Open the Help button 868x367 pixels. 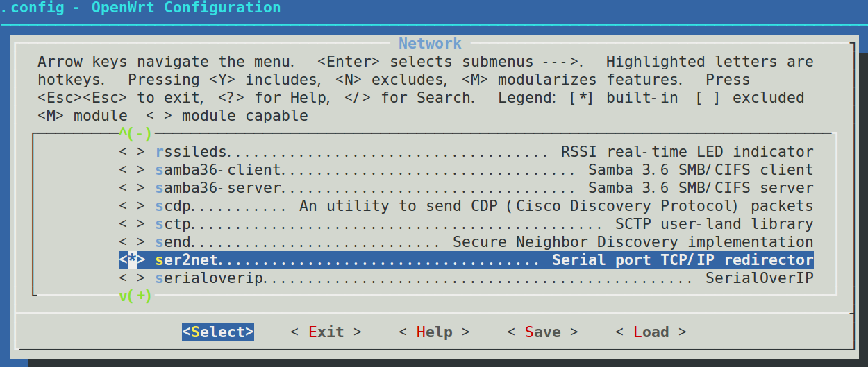(434, 332)
